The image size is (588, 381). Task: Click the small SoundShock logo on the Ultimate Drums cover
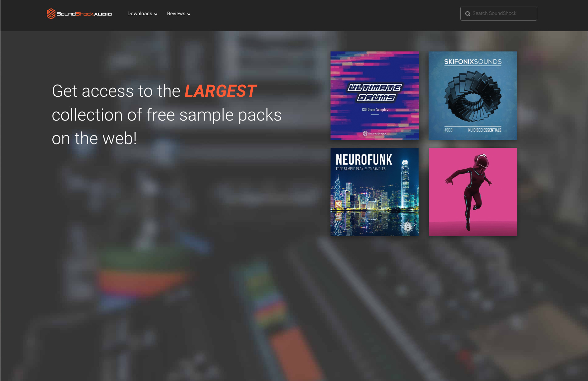[x=374, y=134]
